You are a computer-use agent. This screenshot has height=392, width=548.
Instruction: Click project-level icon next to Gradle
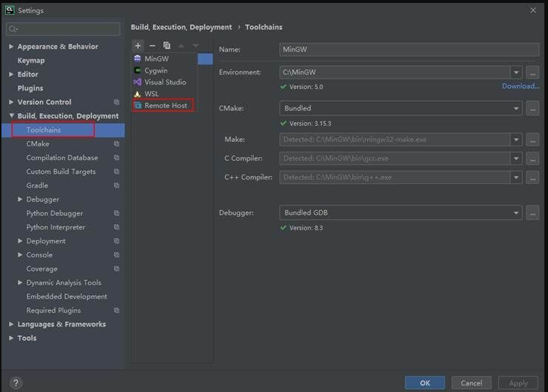116,185
